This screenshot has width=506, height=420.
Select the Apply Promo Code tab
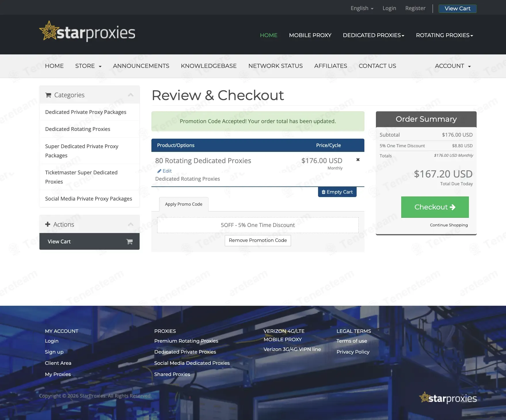click(x=184, y=204)
